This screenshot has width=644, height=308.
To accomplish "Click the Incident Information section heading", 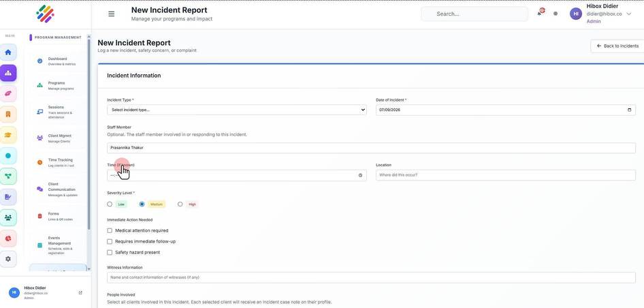I will pos(134,76).
